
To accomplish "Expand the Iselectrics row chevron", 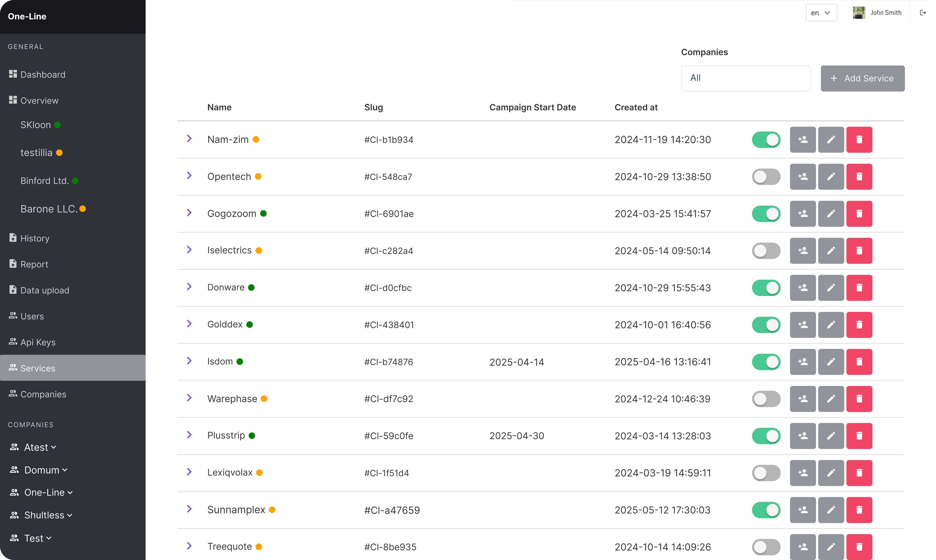I will point(189,250).
